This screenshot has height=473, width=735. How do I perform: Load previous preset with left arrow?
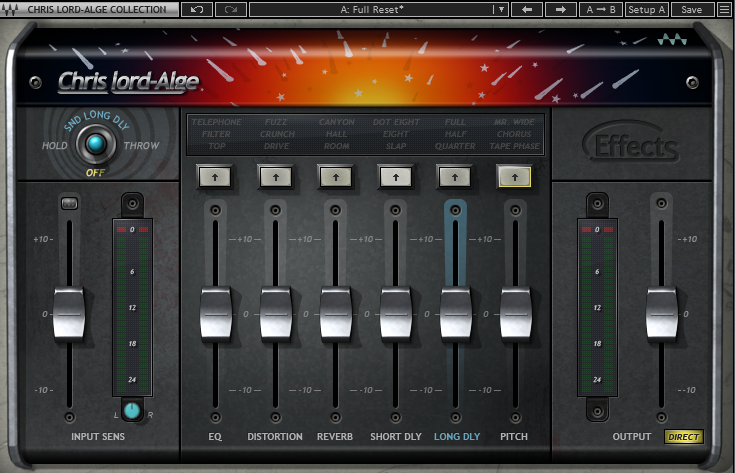coord(526,10)
